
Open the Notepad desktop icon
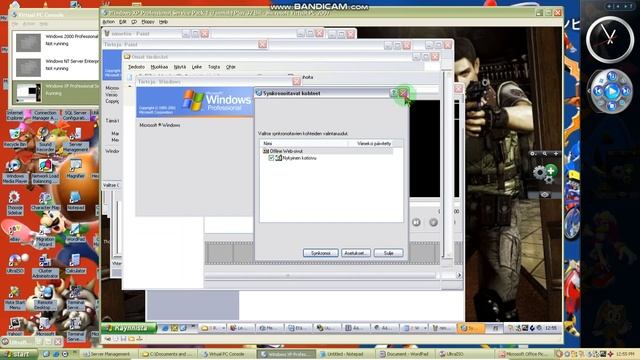click(x=76, y=201)
